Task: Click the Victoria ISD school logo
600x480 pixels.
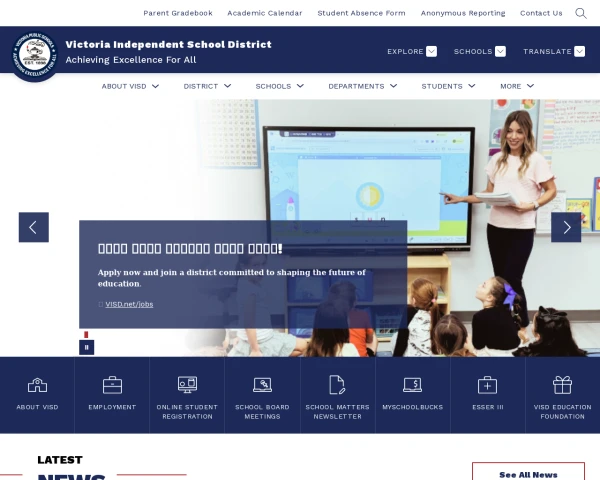Action: click(36, 55)
